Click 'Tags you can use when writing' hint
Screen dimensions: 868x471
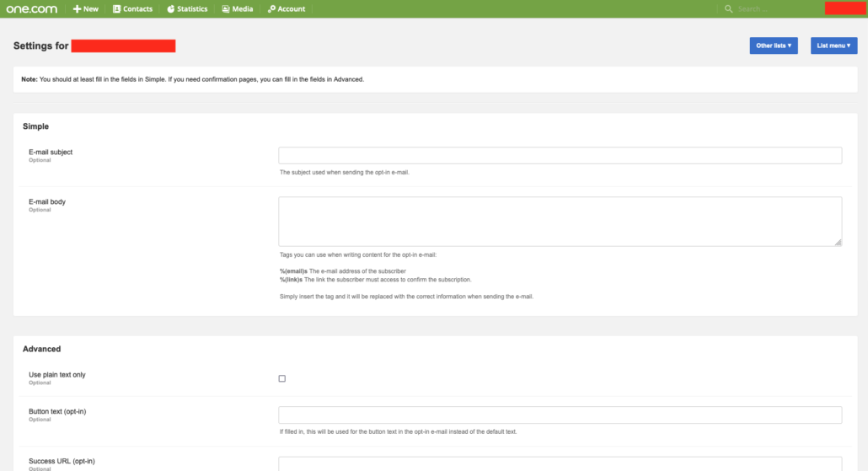358,254
